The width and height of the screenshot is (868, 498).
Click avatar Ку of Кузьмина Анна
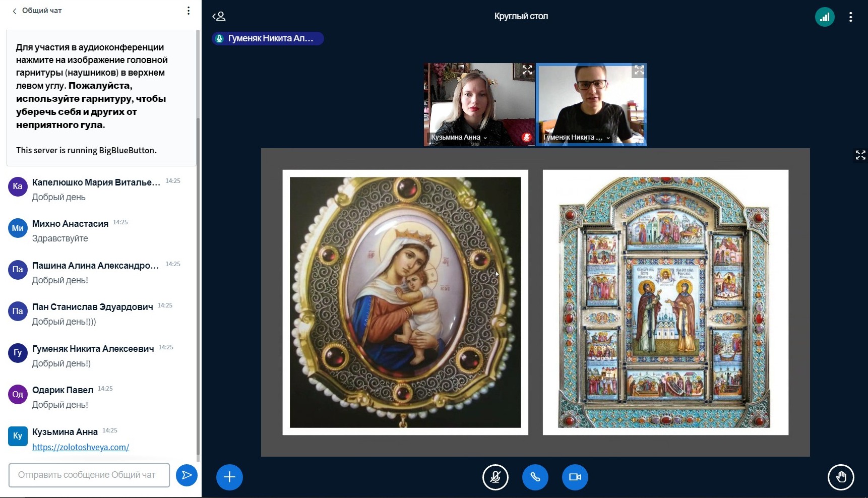click(x=18, y=436)
